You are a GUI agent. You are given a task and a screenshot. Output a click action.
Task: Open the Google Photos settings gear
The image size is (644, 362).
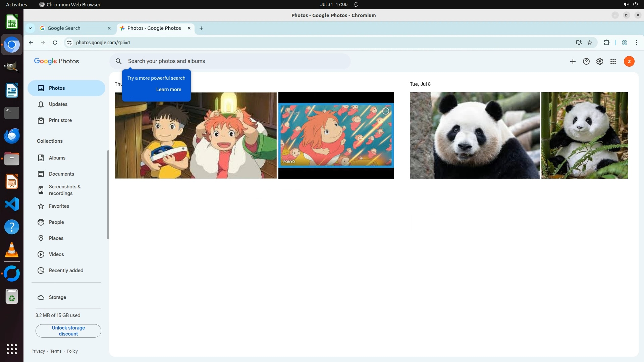point(599,61)
